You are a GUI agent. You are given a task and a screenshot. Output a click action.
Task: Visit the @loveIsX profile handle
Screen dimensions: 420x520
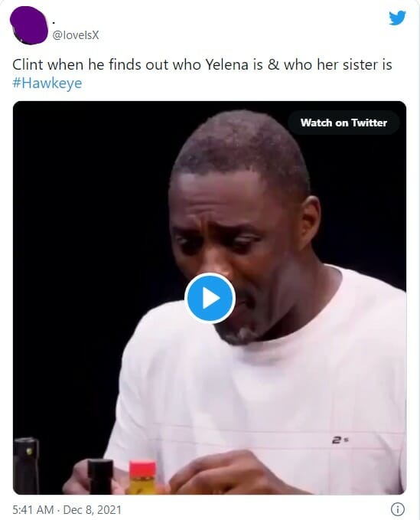(x=76, y=35)
